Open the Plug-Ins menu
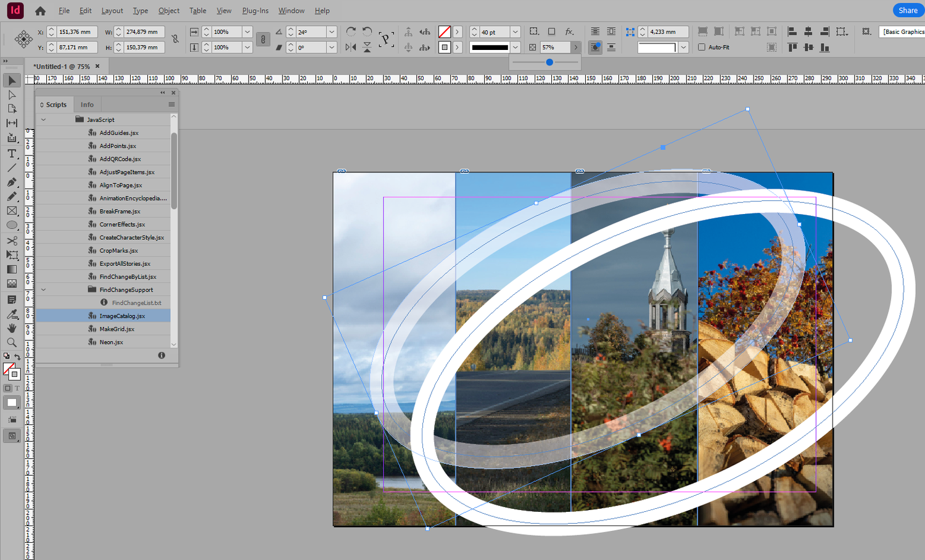Screen dimensions: 925x560 [255, 10]
